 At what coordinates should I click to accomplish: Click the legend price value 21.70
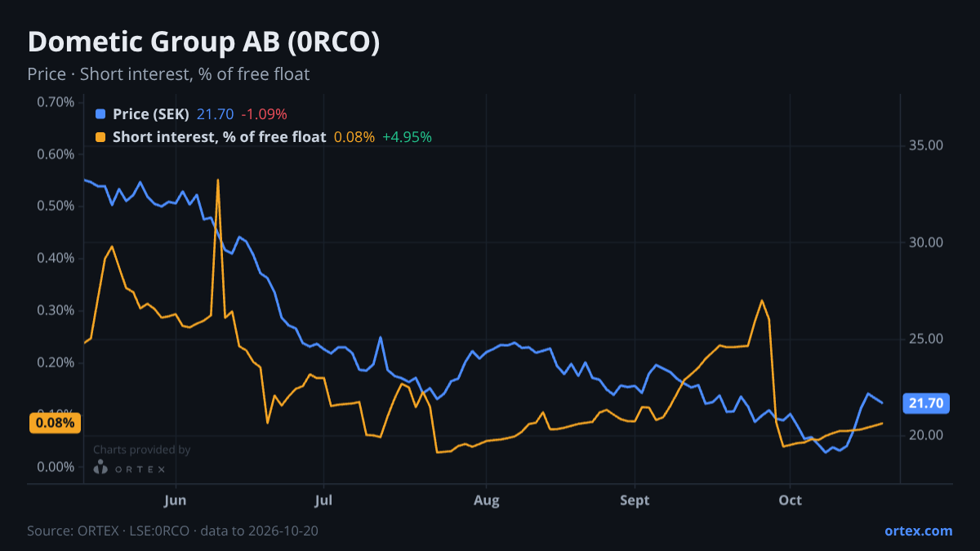[215, 114]
